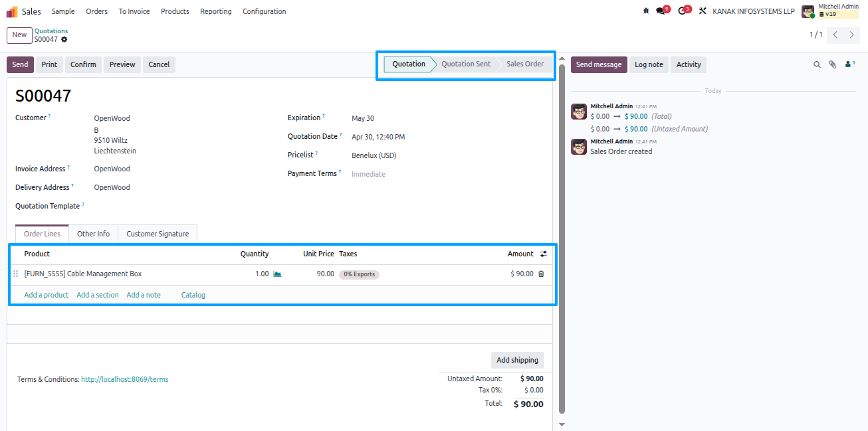Open the debug bug icon menu
The width and height of the screenshot is (868, 431).
tap(646, 11)
